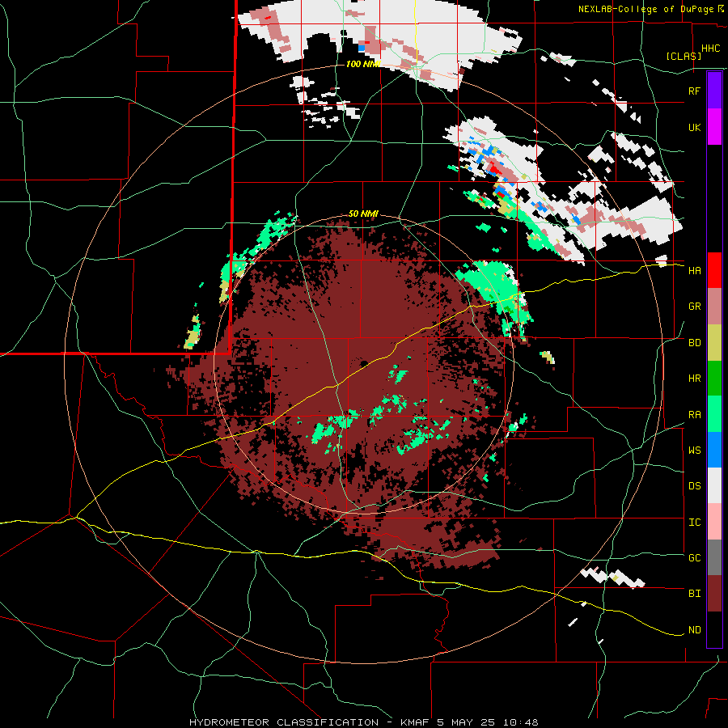Click the GC gray legend swatch
728x728 pixels.
(714, 557)
